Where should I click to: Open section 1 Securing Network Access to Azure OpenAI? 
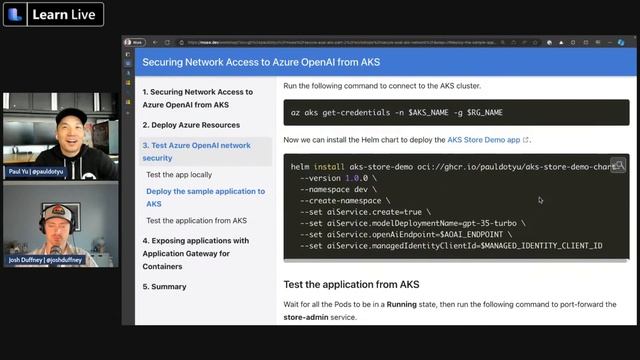tap(198, 98)
